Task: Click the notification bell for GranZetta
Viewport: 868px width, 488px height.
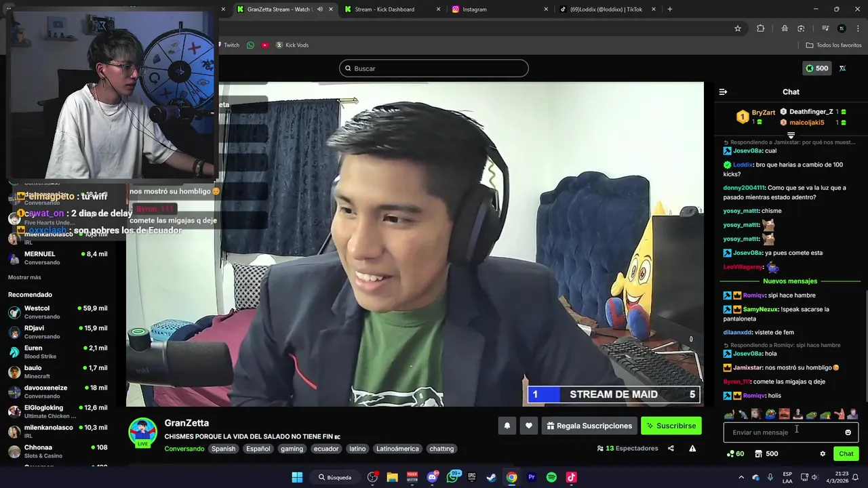Action: tap(507, 426)
